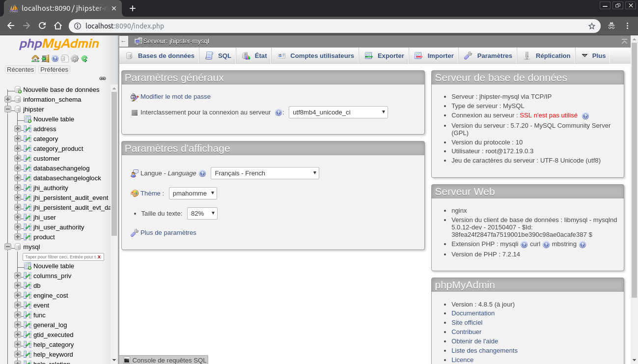
Task: Click help icon next to mbstring extension
Action: pyautogui.click(x=583, y=245)
